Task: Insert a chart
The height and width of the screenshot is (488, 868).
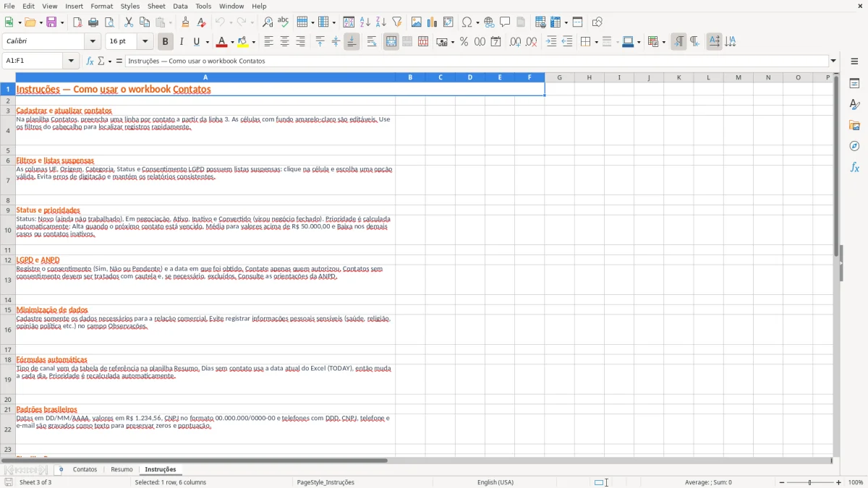Action: [432, 22]
